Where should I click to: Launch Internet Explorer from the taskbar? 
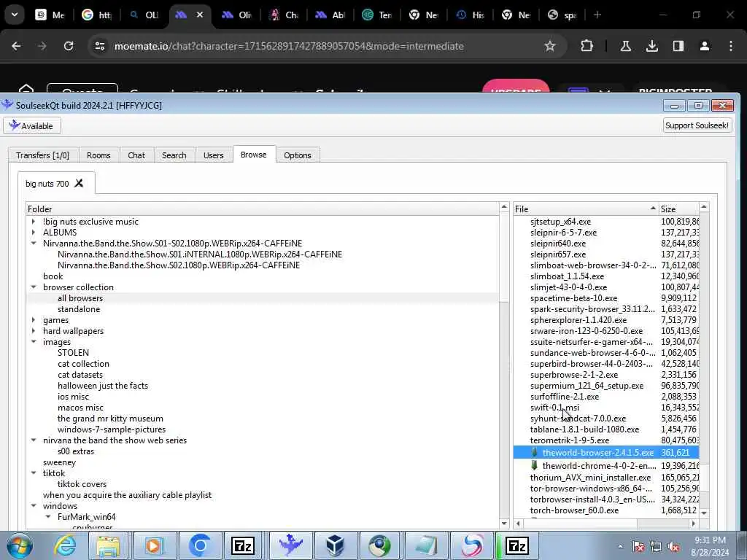64,545
